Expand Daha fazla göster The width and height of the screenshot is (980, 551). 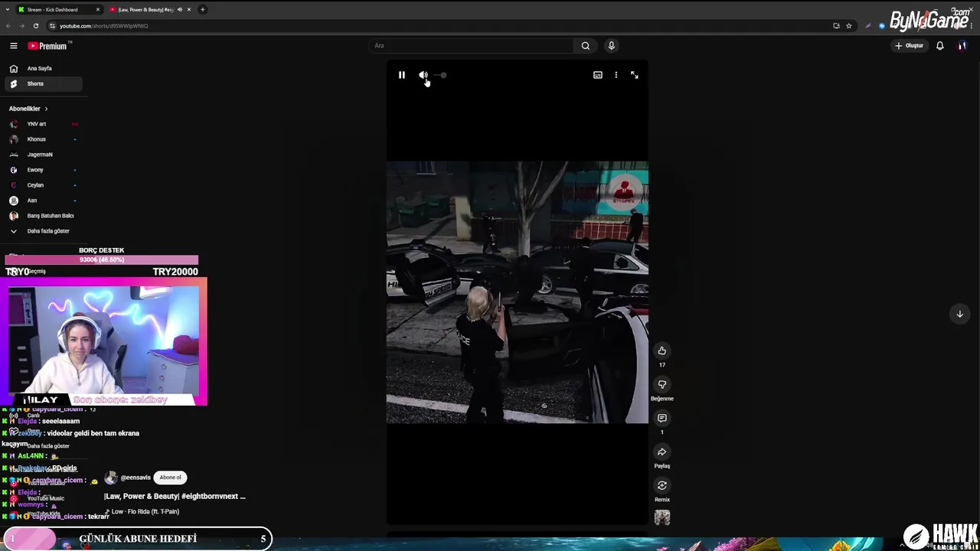coord(44,231)
